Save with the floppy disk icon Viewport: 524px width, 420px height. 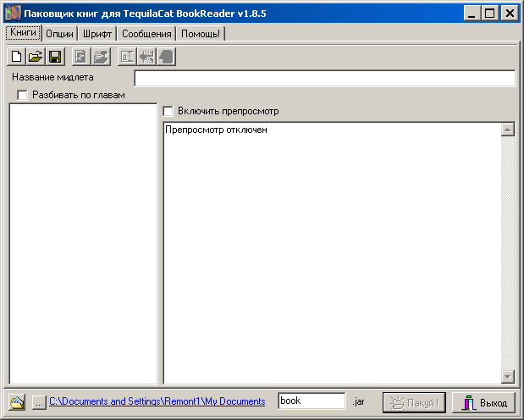[x=55, y=57]
